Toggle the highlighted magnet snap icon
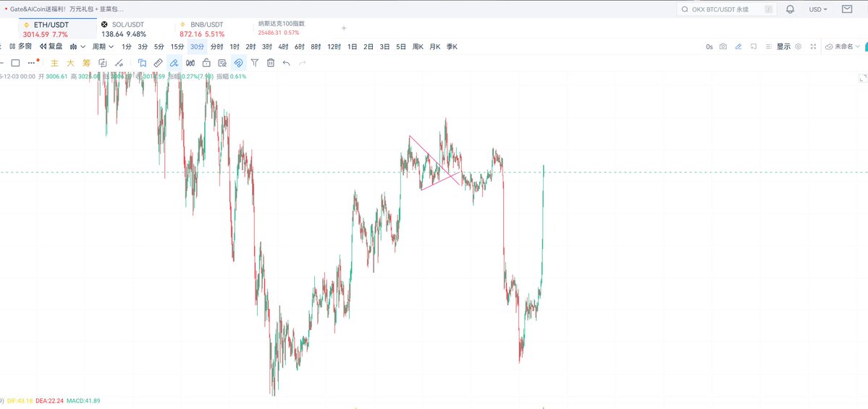Viewport: 868px width, 409px height. pos(238,63)
